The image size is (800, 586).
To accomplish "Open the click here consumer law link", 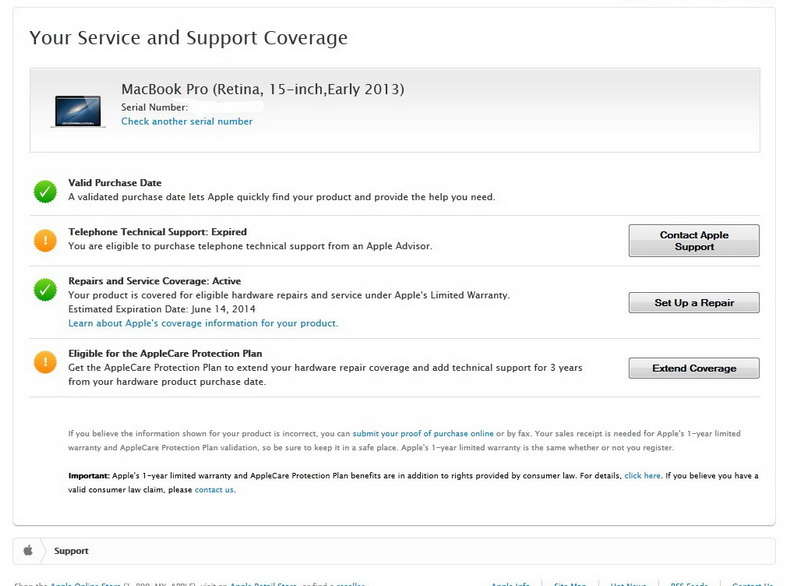I will tap(642, 476).
